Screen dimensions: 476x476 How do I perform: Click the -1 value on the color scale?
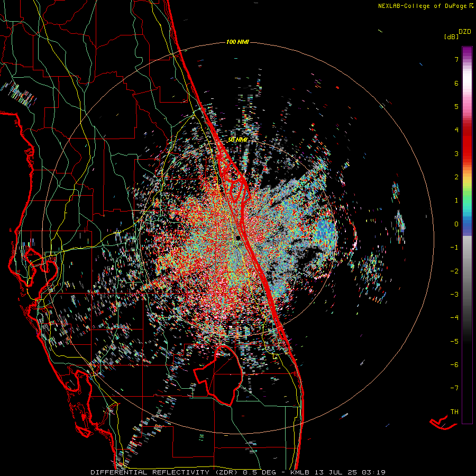(x=454, y=248)
